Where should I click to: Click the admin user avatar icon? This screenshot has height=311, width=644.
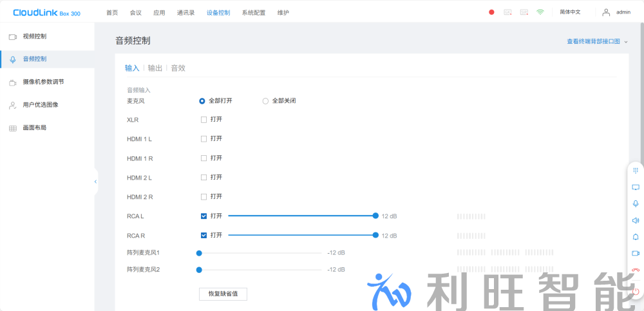click(x=606, y=12)
